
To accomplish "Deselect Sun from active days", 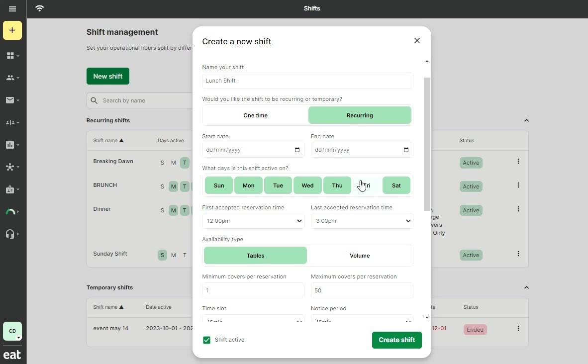I will 219,185.
